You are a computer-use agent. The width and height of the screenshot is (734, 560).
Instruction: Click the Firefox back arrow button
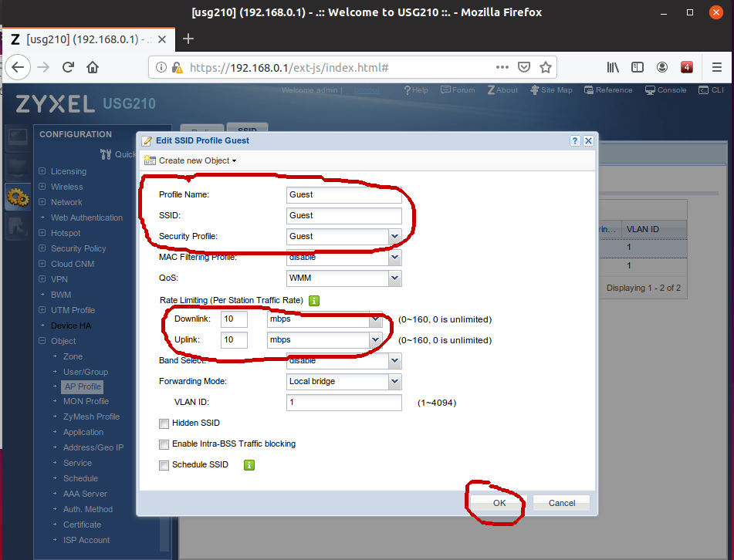click(x=17, y=67)
